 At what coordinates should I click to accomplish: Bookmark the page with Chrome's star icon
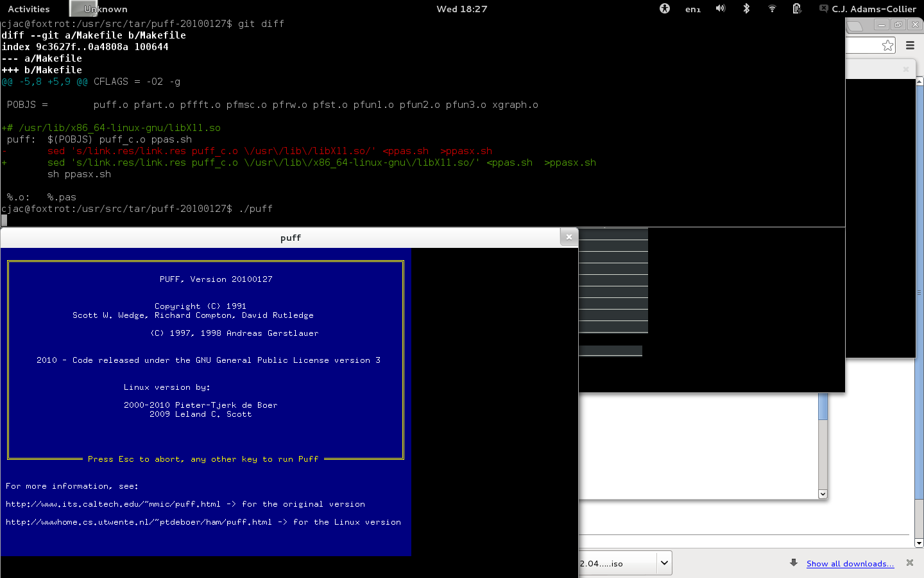pos(887,45)
